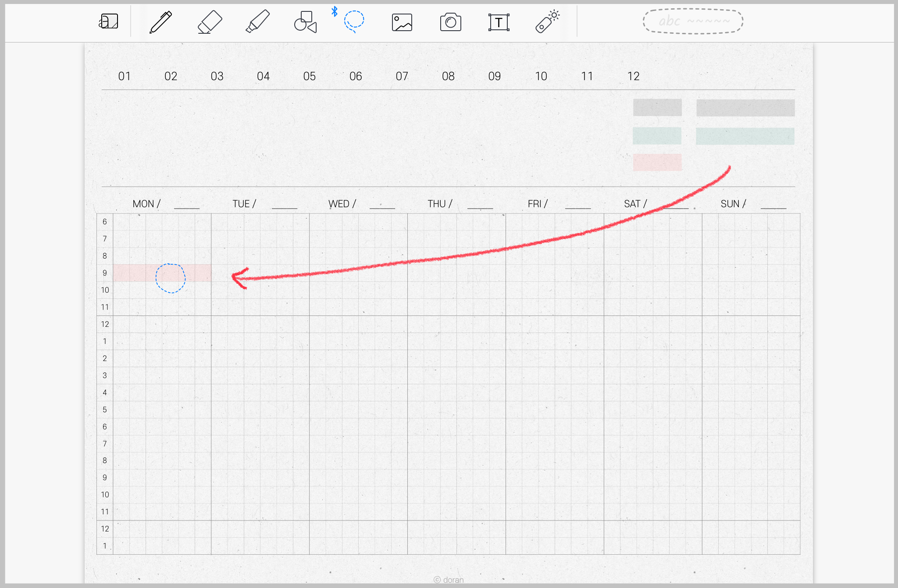Jump to month 09 tab
The width and height of the screenshot is (898, 588).
point(494,76)
